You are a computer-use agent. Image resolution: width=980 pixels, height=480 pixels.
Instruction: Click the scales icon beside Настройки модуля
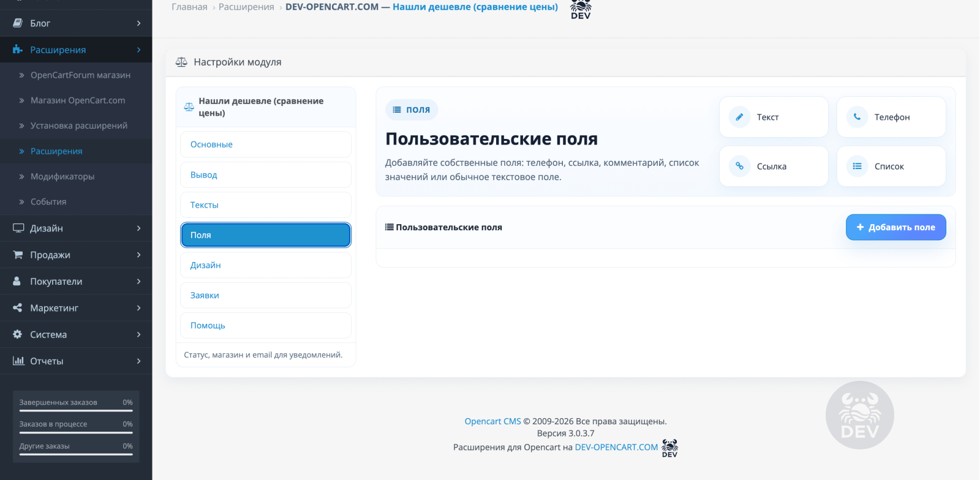pos(181,62)
